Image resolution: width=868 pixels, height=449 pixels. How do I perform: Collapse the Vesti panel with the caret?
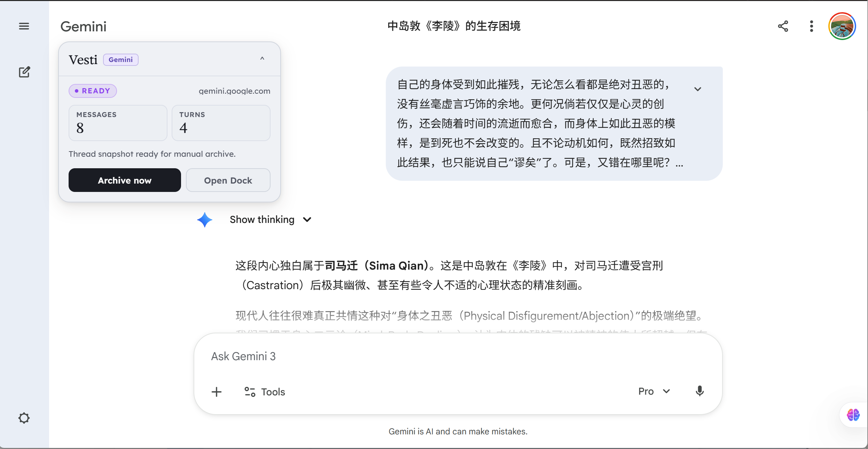tap(262, 59)
